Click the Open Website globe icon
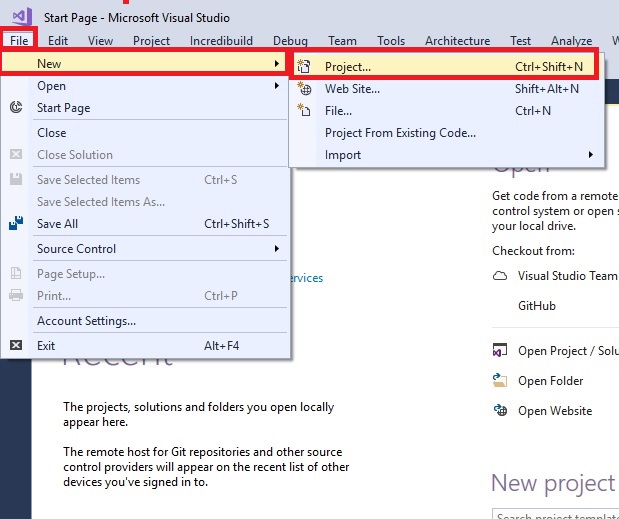 [x=500, y=410]
